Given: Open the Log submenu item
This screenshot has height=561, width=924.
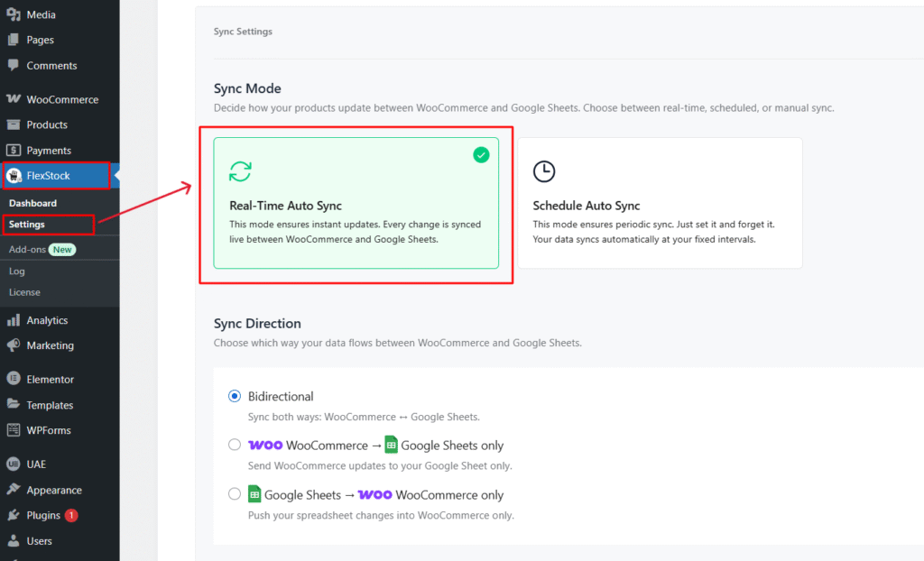Looking at the screenshot, I should click(x=16, y=271).
